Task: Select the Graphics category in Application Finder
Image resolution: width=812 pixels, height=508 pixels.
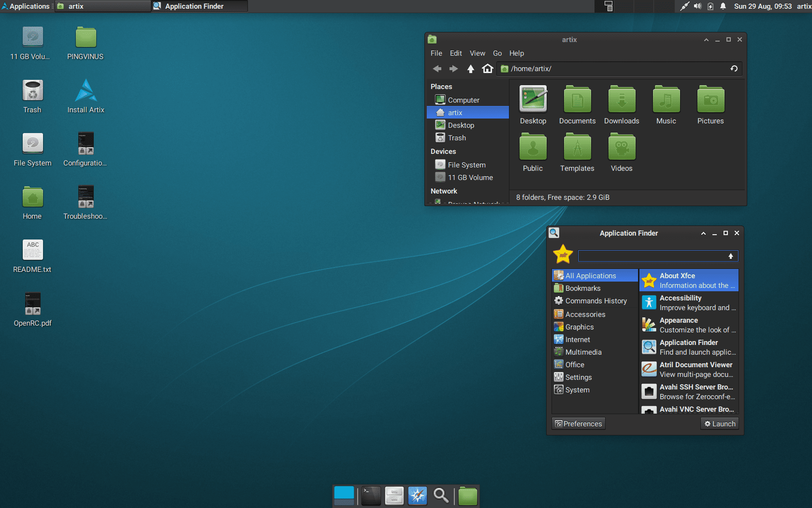Action: (x=579, y=327)
